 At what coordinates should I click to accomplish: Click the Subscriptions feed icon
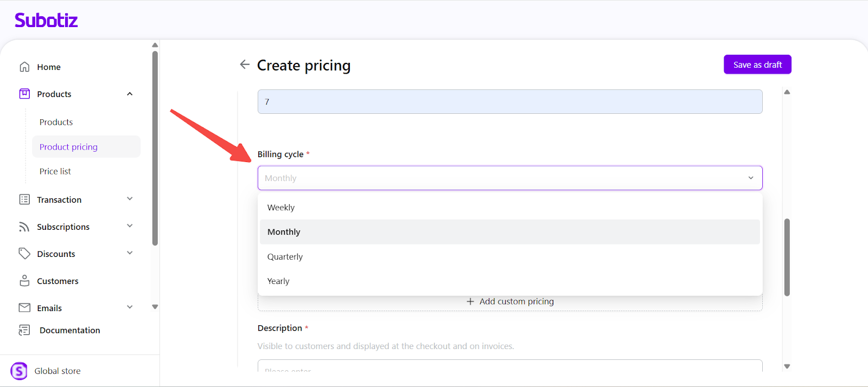[x=24, y=227]
